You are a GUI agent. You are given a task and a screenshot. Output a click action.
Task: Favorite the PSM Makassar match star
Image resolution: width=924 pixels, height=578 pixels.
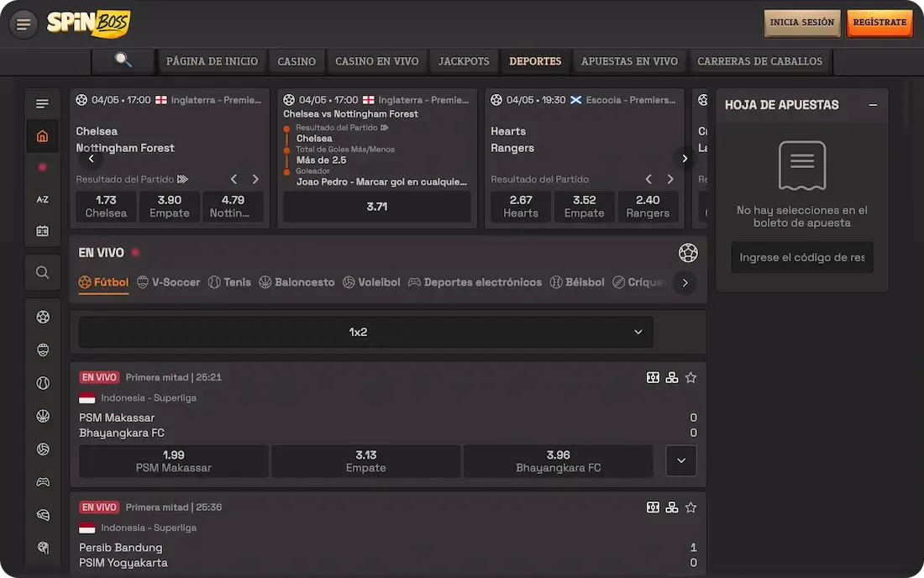tap(690, 378)
